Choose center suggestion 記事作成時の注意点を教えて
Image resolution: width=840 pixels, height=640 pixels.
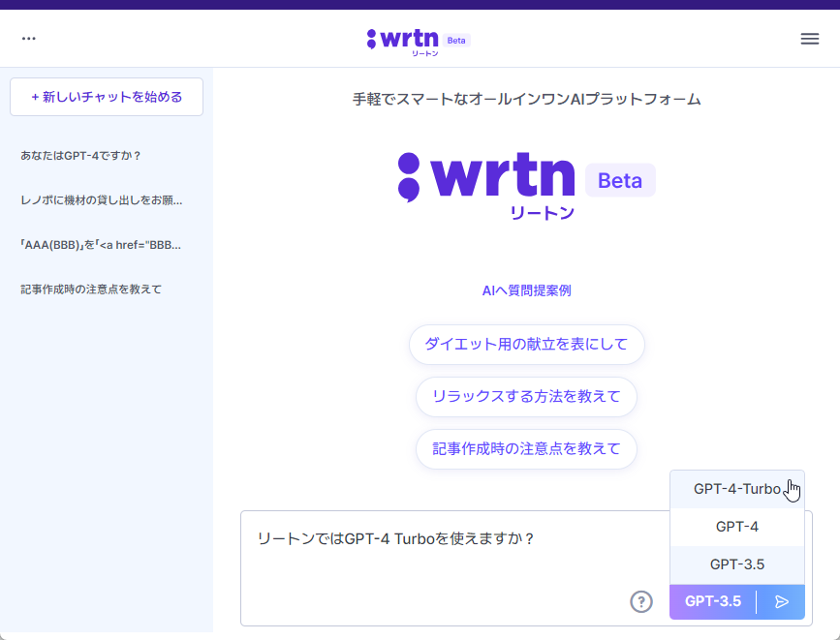pyautogui.click(x=527, y=449)
